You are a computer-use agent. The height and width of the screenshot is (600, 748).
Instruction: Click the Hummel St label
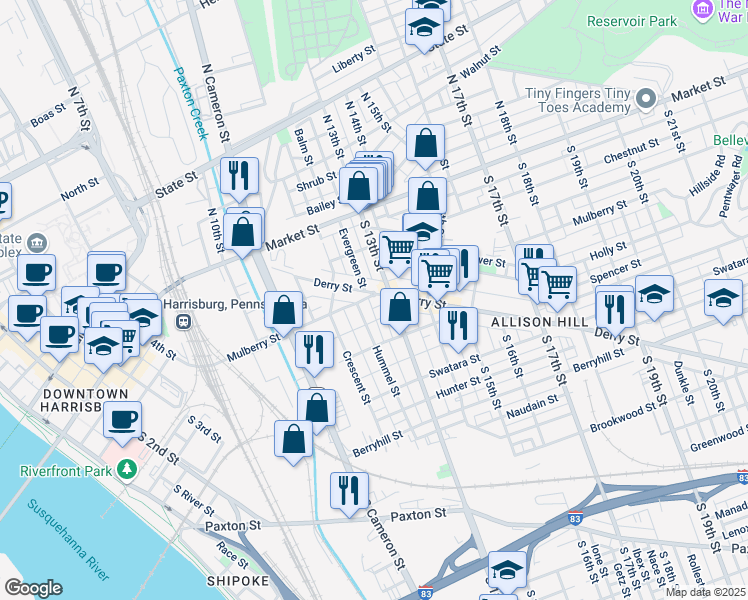tap(386, 371)
